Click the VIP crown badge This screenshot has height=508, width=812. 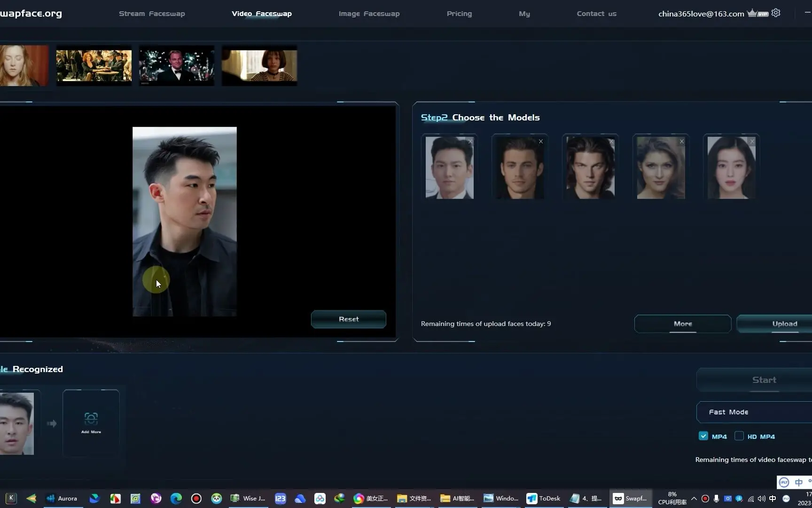click(x=757, y=13)
